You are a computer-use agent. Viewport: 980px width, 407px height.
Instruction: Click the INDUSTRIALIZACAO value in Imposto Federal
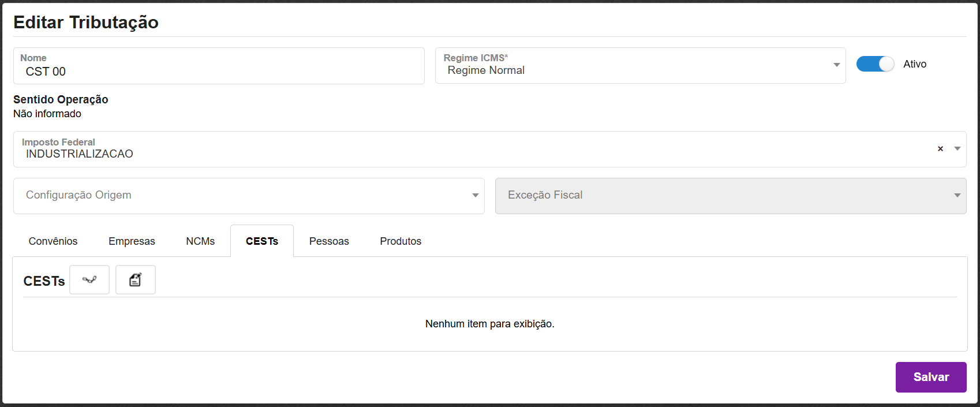coord(80,154)
